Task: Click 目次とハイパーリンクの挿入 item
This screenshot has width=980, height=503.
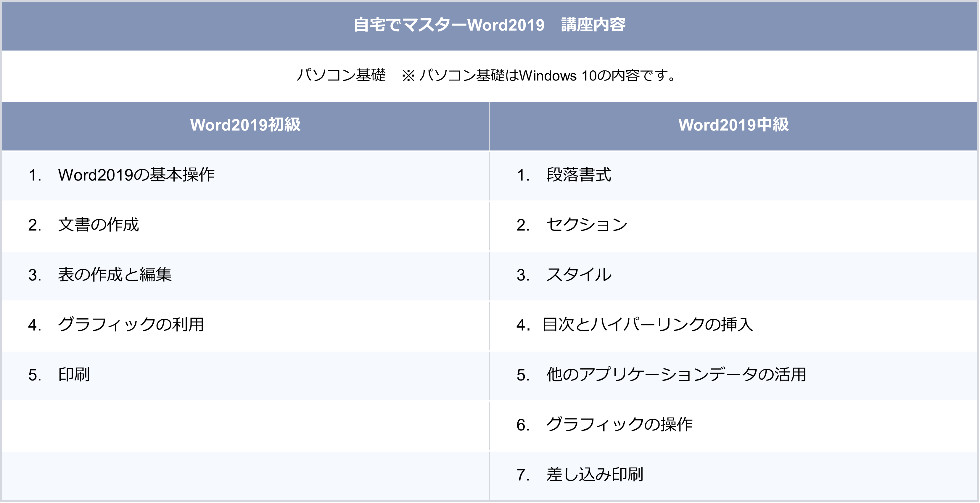Action: pos(647,325)
